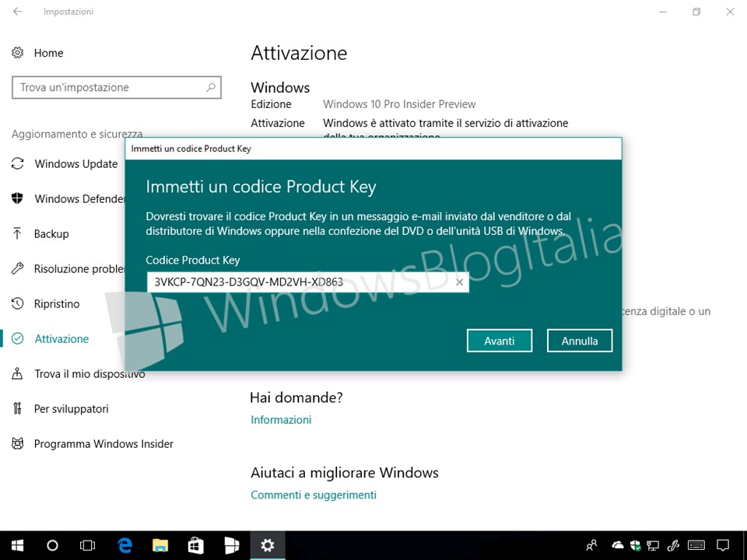This screenshot has width=747, height=560.
Task: Click the Backup upload arrow icon
Action: pos(18,233)
